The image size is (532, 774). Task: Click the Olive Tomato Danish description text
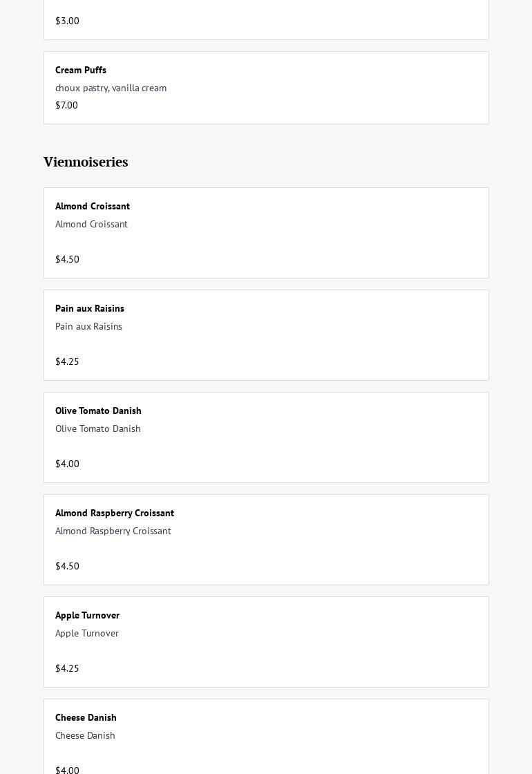pyautogui.click(x=98, y=428)
